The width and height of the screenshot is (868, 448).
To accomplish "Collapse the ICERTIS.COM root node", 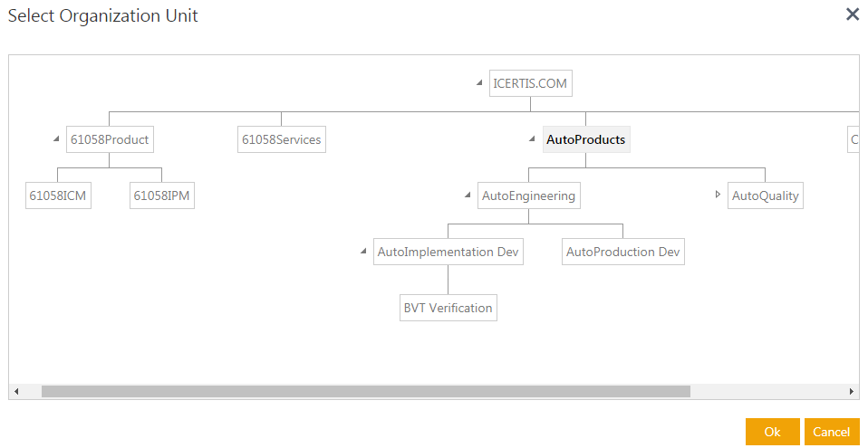I will coord(480,83).
